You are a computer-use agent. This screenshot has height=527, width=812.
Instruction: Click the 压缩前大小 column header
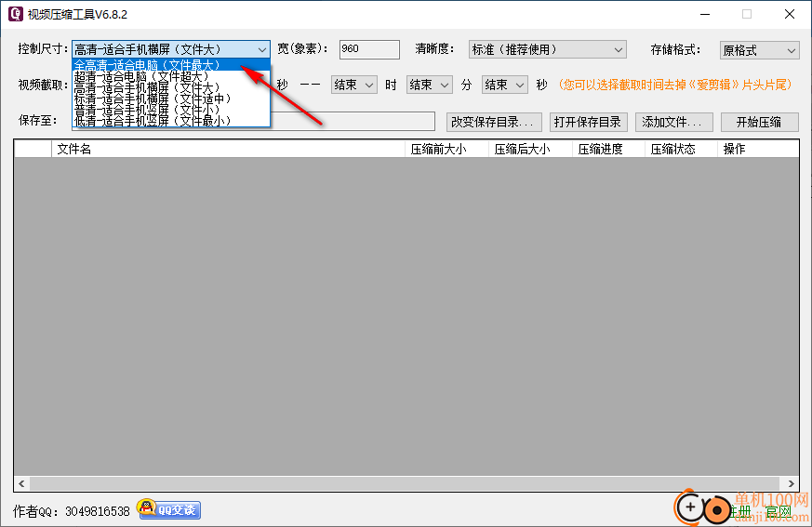(x=446, y=149)
